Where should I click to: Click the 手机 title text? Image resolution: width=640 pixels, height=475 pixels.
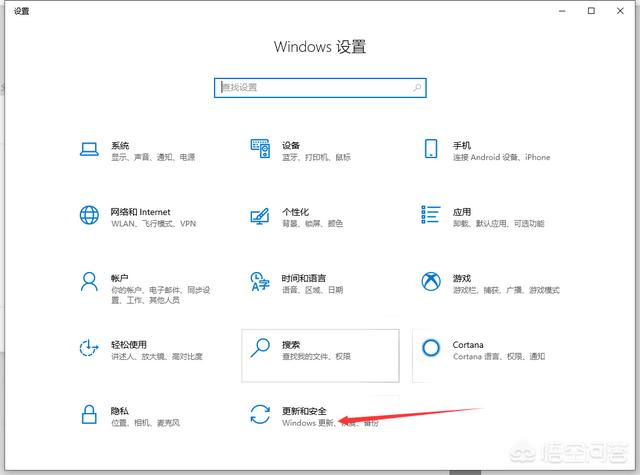click(x=462, y=145)
